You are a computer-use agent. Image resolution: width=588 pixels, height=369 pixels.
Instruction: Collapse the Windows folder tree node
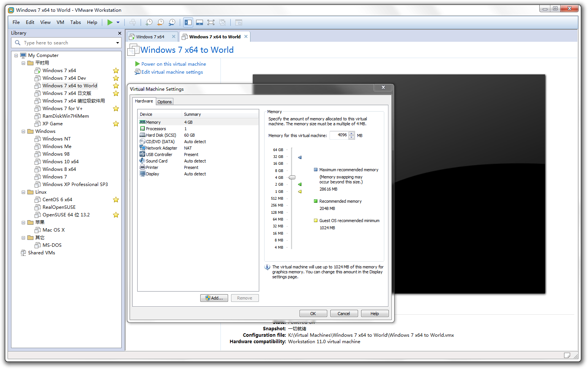[23, 131]
